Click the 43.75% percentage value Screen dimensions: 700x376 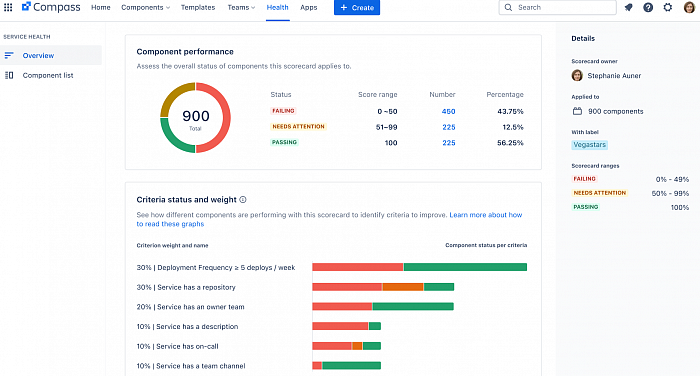(x=510, y=112)
